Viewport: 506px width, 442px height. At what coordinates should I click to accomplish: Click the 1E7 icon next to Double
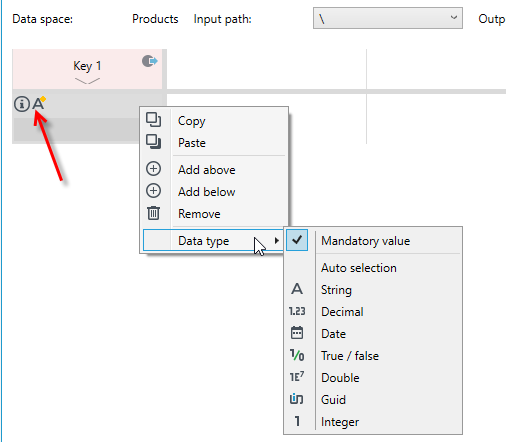coord(297,377)
